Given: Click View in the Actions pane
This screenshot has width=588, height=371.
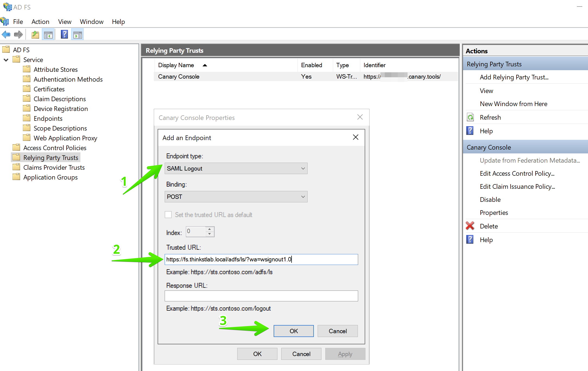Looking at the screenshot, I should 486,91.
